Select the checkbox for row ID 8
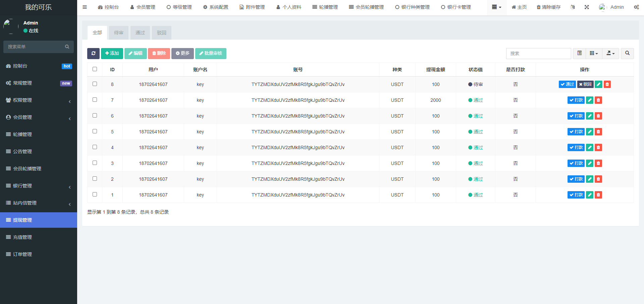 [95, 84]
